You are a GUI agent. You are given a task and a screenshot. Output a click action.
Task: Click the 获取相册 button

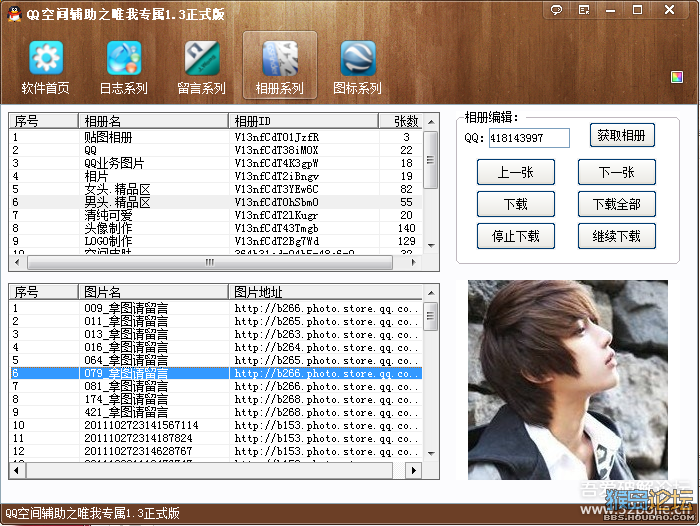[x=622, y=135]
